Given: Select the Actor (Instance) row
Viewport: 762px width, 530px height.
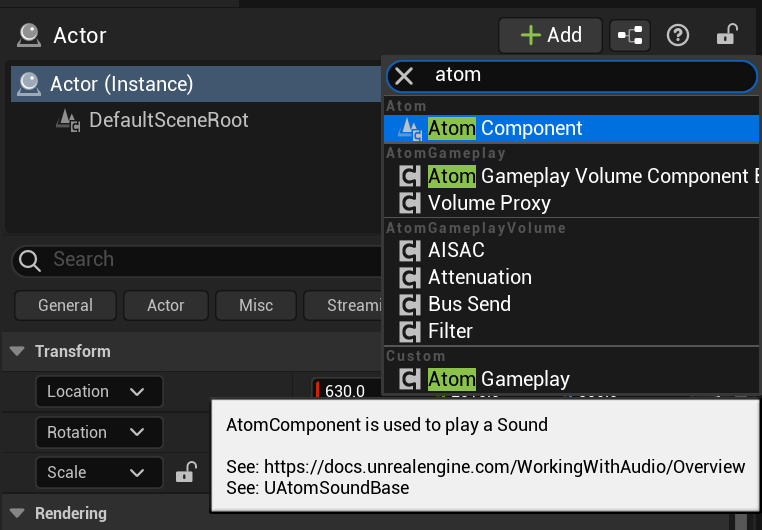Looking at the screenshot, I should click(x=196, y=84).
